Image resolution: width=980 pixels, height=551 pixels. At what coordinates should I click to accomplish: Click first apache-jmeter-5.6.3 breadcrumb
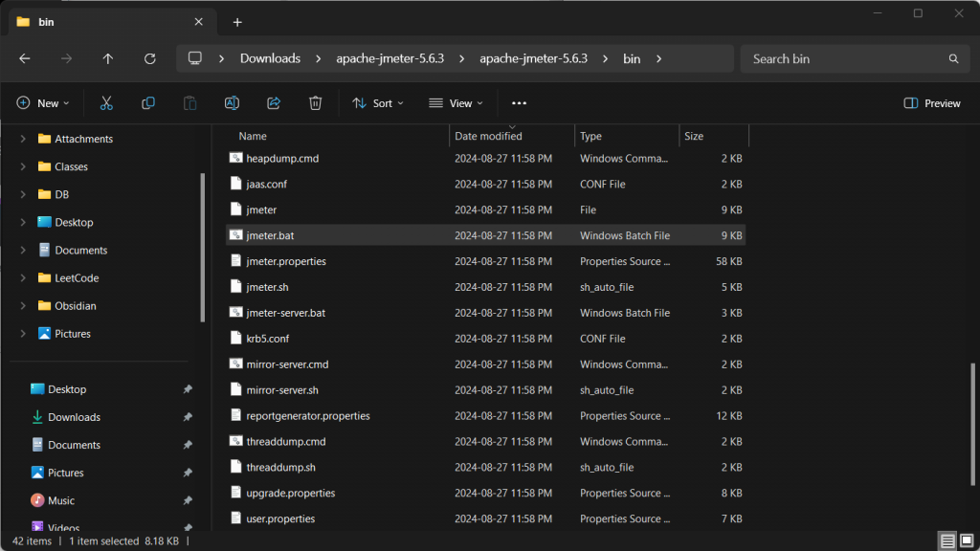pyautogui.click(x=390, y=58)
